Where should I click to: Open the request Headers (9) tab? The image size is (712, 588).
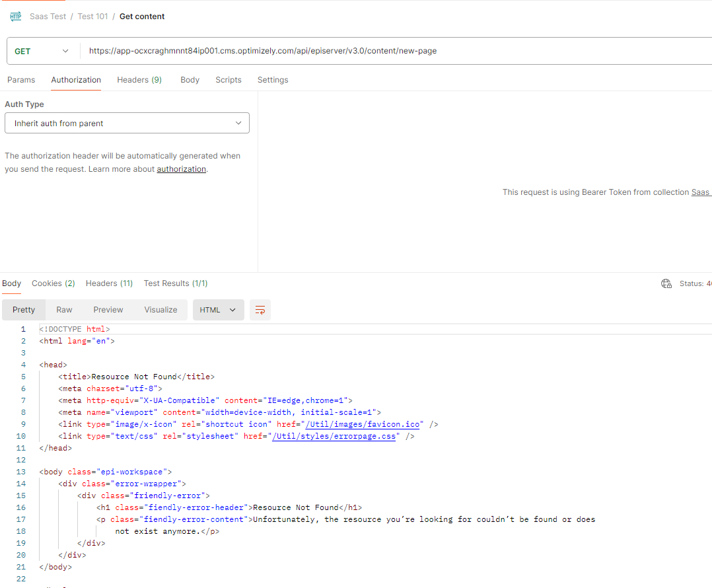(139, 80)
